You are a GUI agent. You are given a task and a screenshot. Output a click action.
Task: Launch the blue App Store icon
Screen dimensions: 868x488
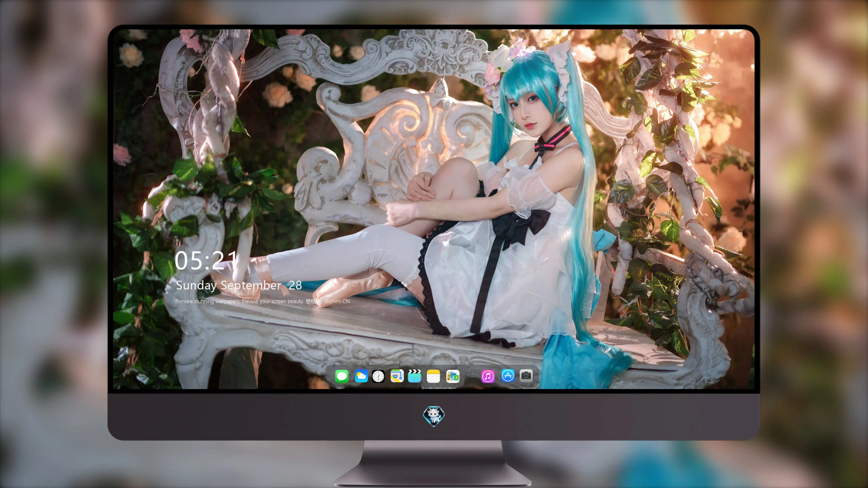pos(507,375)
